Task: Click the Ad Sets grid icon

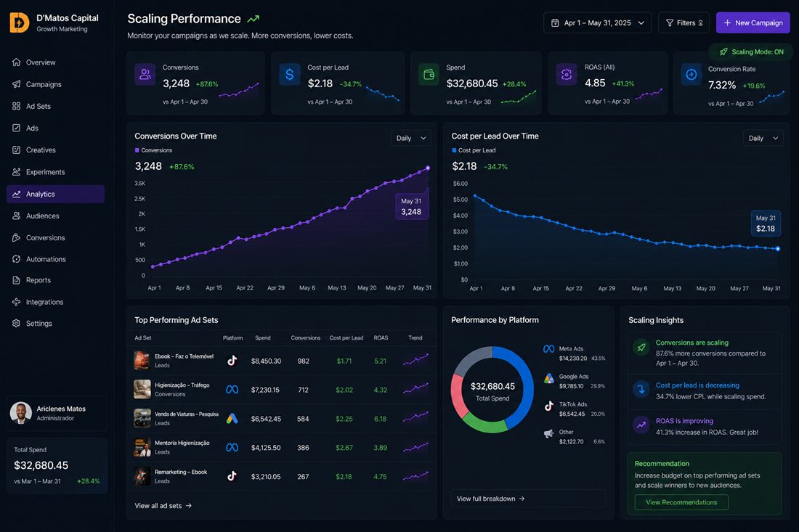Action: 16,106
